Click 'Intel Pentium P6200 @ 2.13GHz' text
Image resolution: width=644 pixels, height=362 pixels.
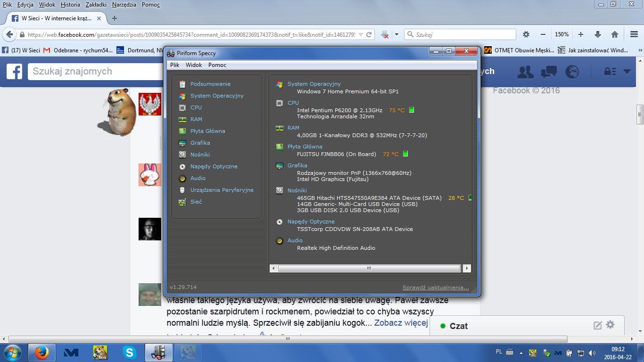coord(339,110)
